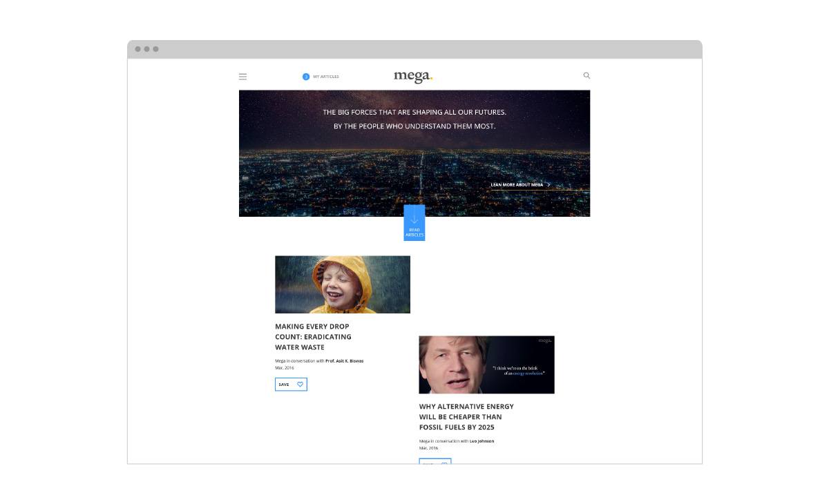Click the hero banner headline text
829x504 pixels.
click(x=414, y=119)
